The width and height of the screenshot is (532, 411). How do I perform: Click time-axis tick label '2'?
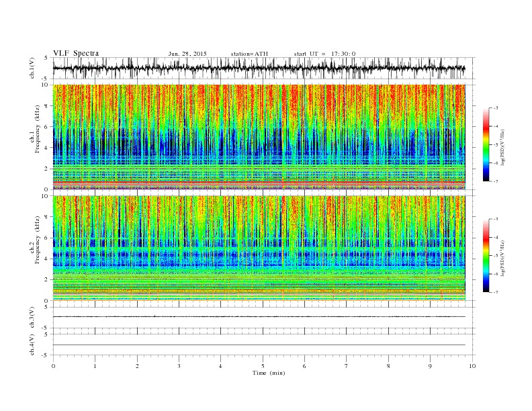coord(137,366)
